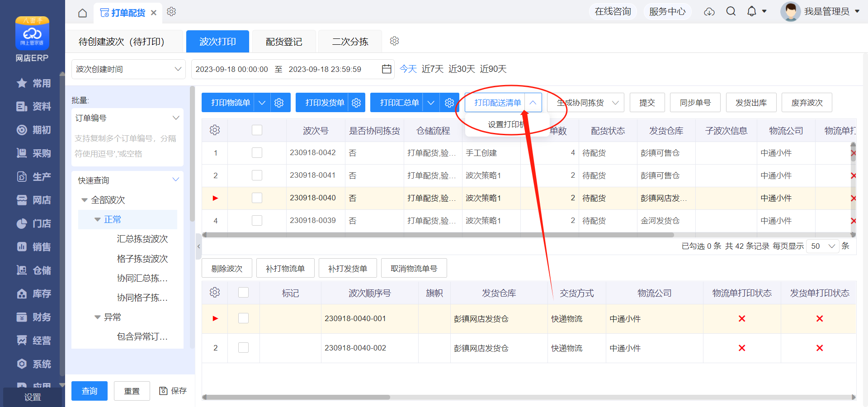
Task: Click the admin avatar picture
Action: point(790,11)
